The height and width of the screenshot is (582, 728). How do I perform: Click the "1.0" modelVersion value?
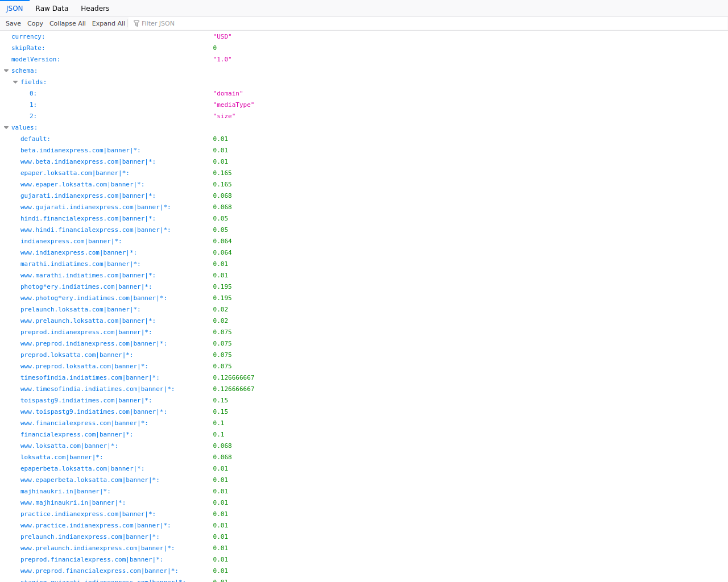pyautogui.click(x=222, y=59)
